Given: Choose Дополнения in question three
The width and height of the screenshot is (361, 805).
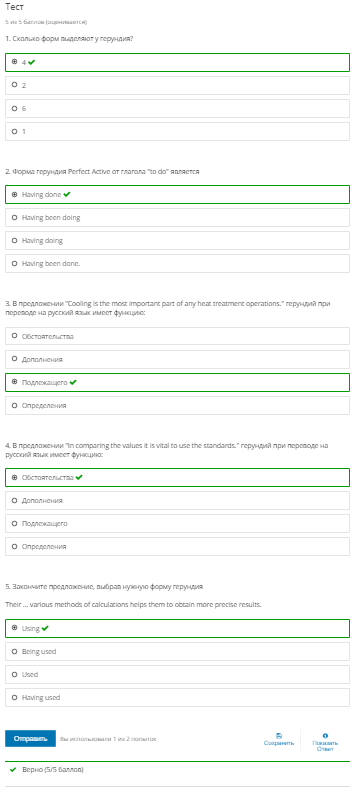Looking at the screenshot, I should [x=177, y=359].
